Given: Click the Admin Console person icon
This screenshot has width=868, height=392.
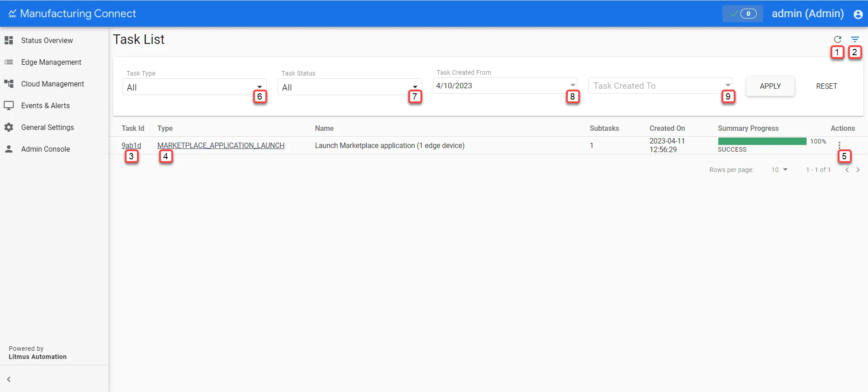Looking at the screenshot, I should pyautogui.click(x=9, y=149).
